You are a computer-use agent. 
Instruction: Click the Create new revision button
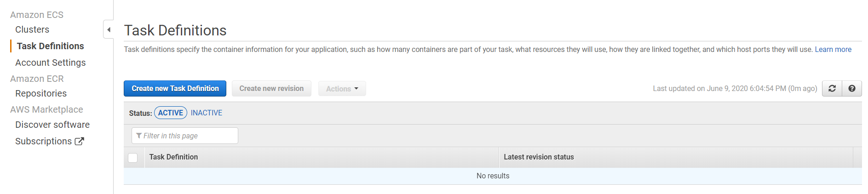pyautogui.click(x=271, y=89)
